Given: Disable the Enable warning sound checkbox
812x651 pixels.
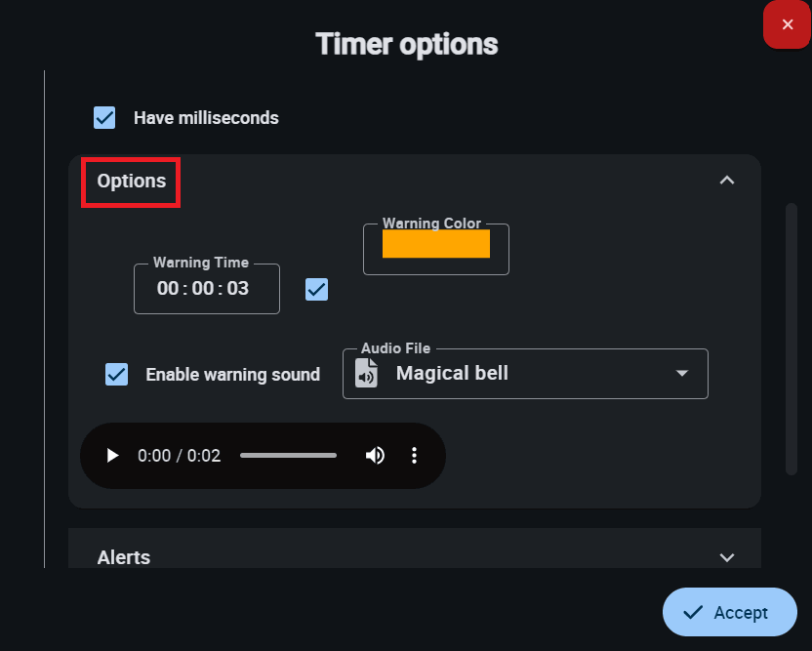Looking at the screenshot, I should coord(116,374).
